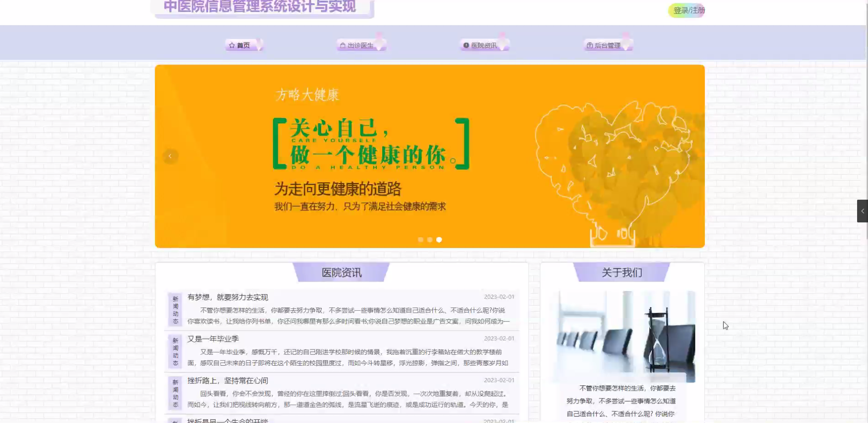Open news article 挫折路上，坚持常在心间
The height and width of the screenshot is (423, 868).
pyautogui.click(x=228, y=381)
